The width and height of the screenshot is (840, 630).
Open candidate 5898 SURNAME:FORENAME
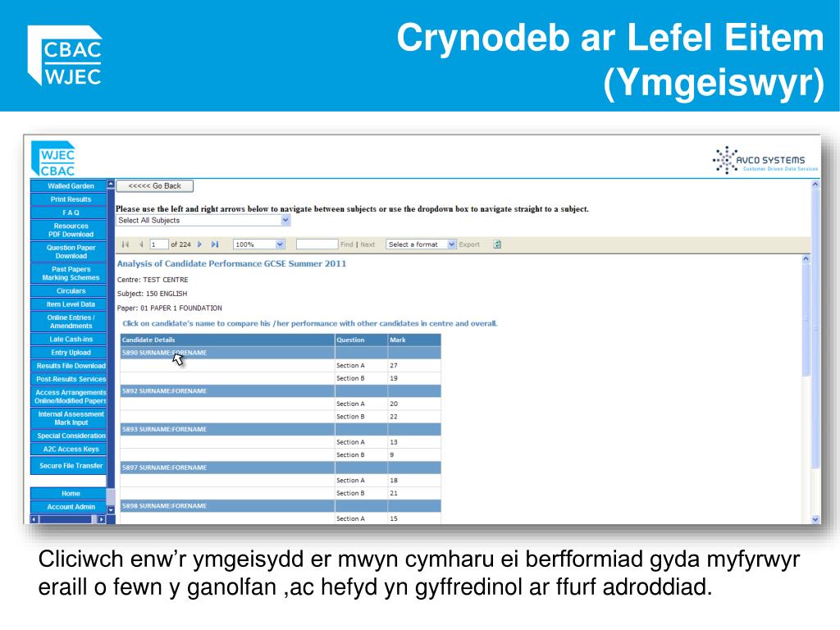click(164, 505)
